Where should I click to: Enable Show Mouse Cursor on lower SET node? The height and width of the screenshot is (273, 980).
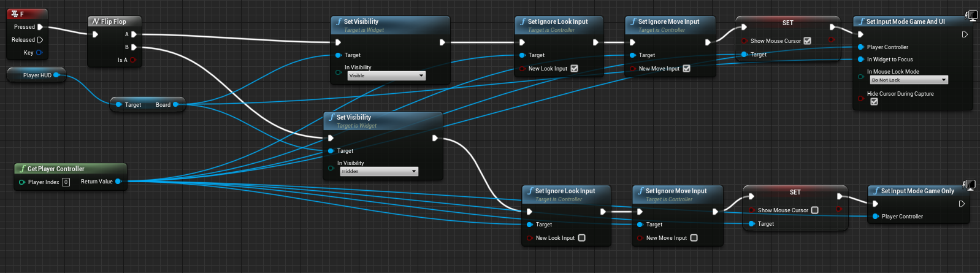[814, 210]
